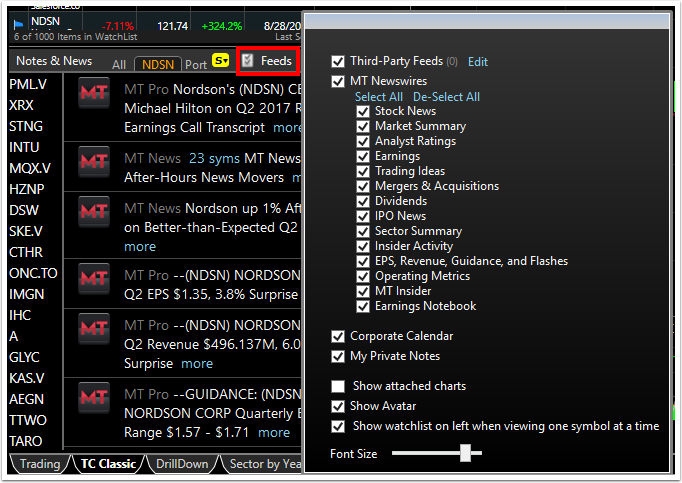Open the Sector by Year layout tab
This screenshot has width=682, height=483.
click(x=265, y=464)
